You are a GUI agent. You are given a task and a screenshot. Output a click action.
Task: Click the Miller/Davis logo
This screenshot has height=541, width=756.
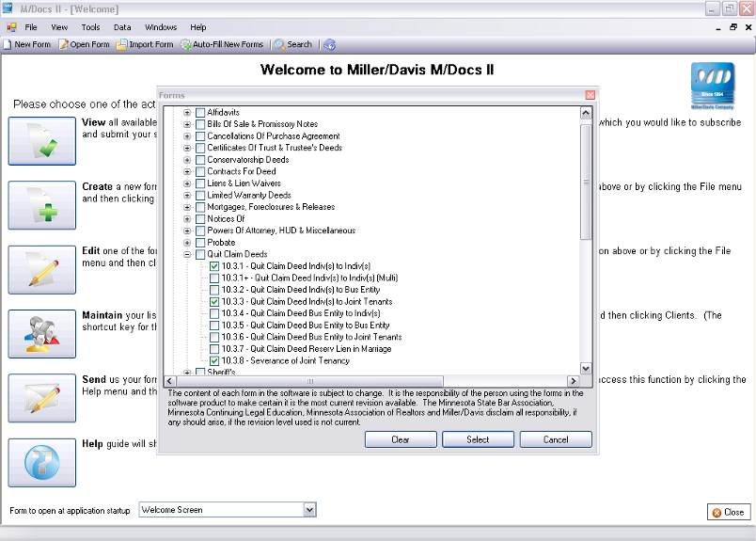(x=713, y=86)
